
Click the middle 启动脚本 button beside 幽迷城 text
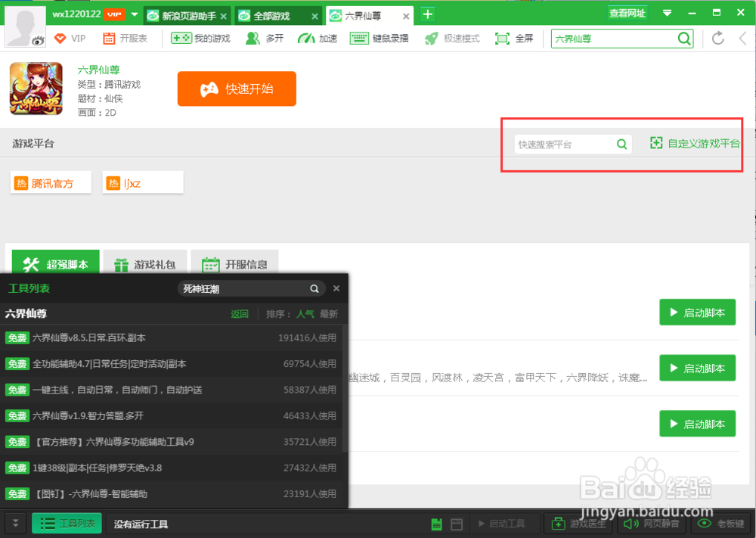tap(697, 369)
